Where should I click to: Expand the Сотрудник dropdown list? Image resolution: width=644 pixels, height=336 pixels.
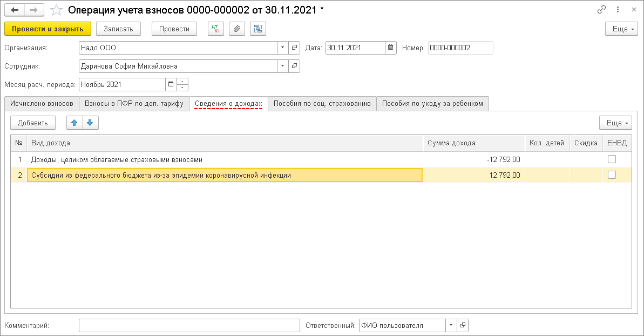(282, 66)
